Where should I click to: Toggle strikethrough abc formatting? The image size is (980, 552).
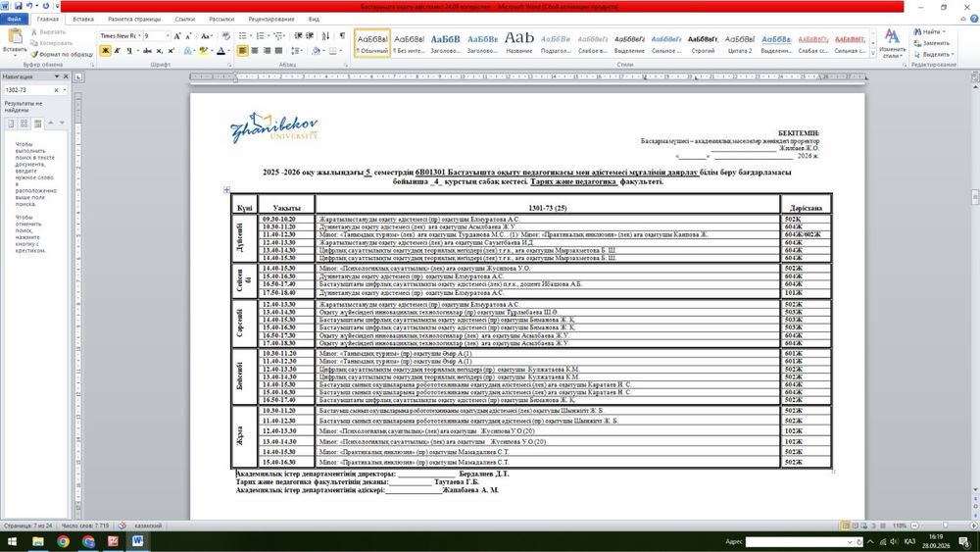[147, 51]
